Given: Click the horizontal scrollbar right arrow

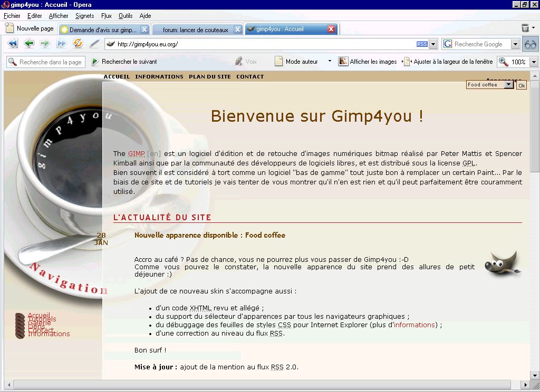Looking at the screenshot, I should click(x=525, y=385).
